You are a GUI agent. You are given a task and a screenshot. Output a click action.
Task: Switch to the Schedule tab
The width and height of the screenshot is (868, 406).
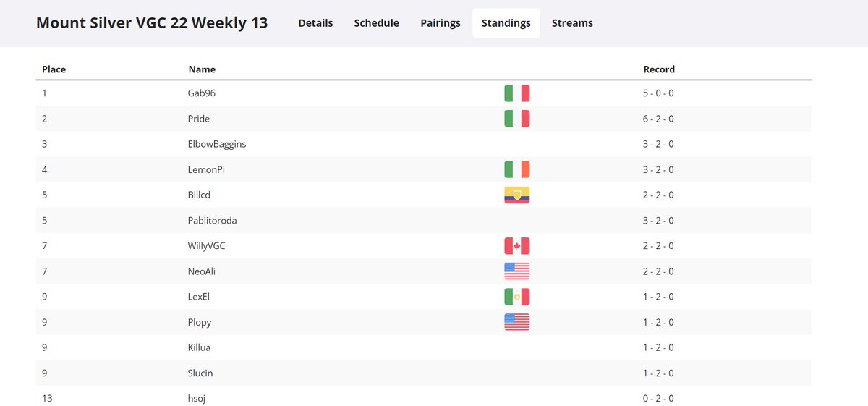pyautogui.click(x=376, y=23)
